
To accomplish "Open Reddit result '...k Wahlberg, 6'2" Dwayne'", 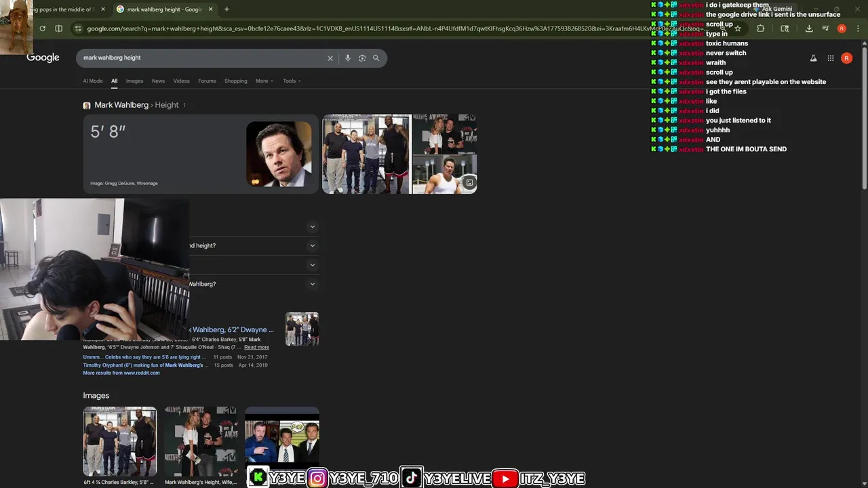I will tap(231, 329).
